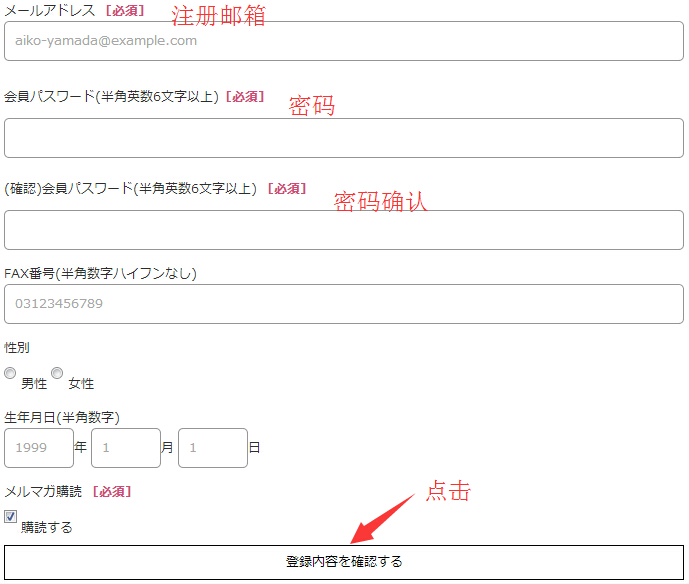Click the birth year field
The height and width of the screenshot is (584, 689).
coord(39,448)
